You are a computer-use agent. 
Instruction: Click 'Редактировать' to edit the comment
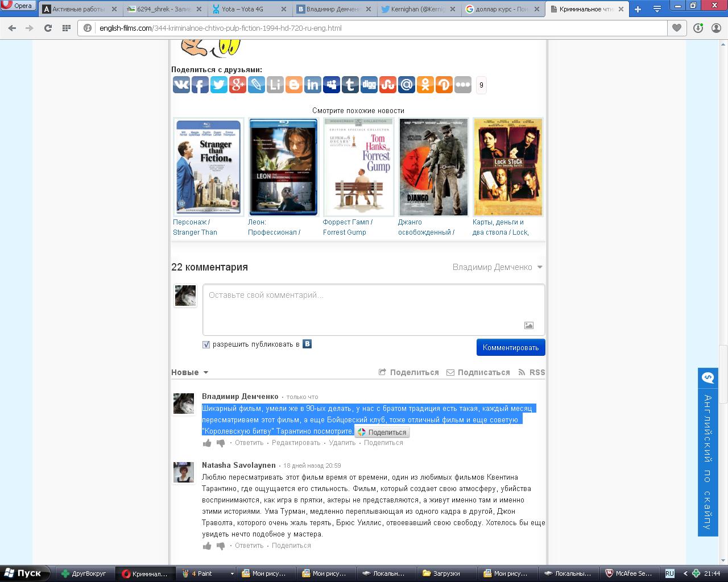tap(296, 443)
